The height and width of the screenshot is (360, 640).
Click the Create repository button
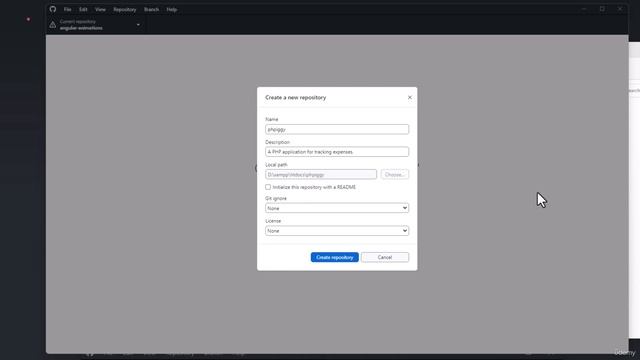tap(335, 257)
